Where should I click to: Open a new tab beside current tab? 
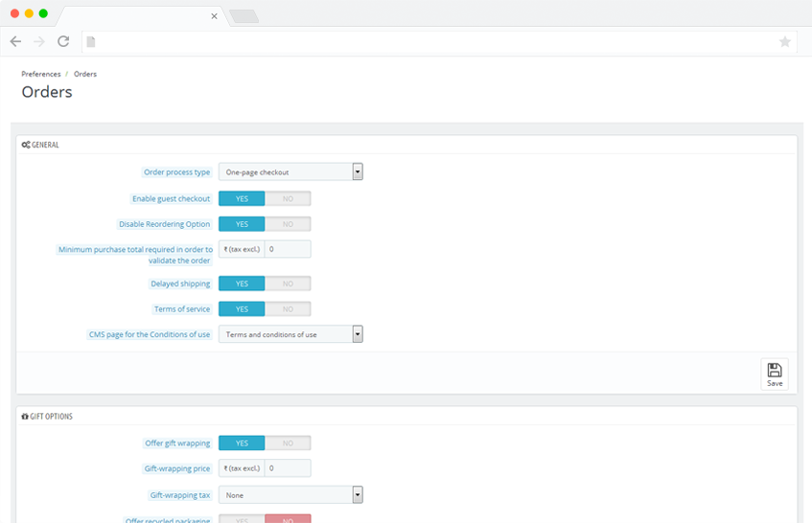point(244,16)
